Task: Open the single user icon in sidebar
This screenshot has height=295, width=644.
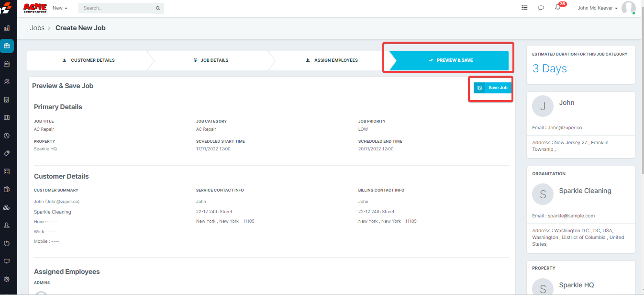Action: (x=7, y=225)
